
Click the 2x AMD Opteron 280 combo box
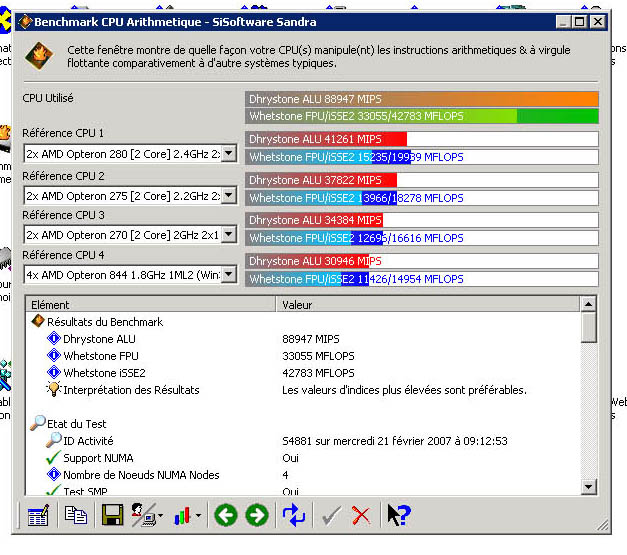tap(130, 154)
